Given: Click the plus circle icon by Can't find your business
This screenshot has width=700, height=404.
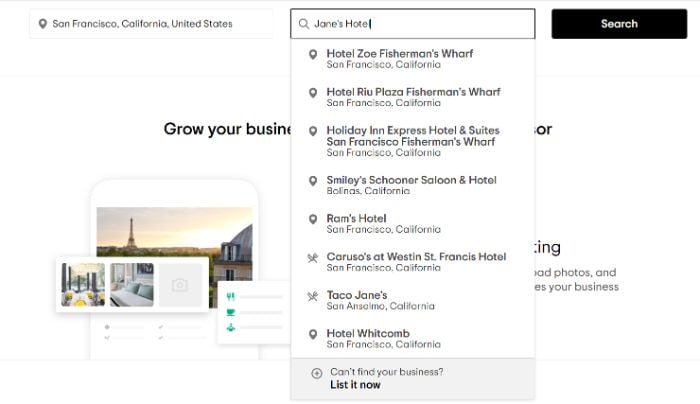Looking at the screenshot, I should [317, 373].
